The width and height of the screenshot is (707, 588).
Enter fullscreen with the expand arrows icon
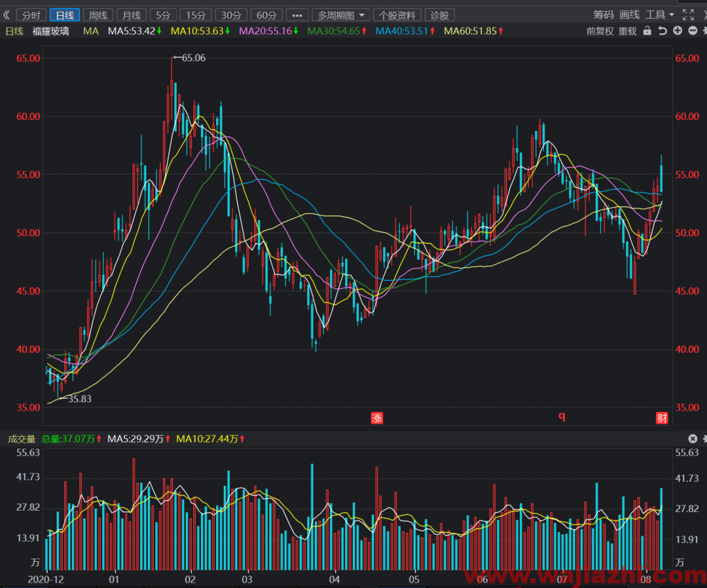(x=688, y=15)
